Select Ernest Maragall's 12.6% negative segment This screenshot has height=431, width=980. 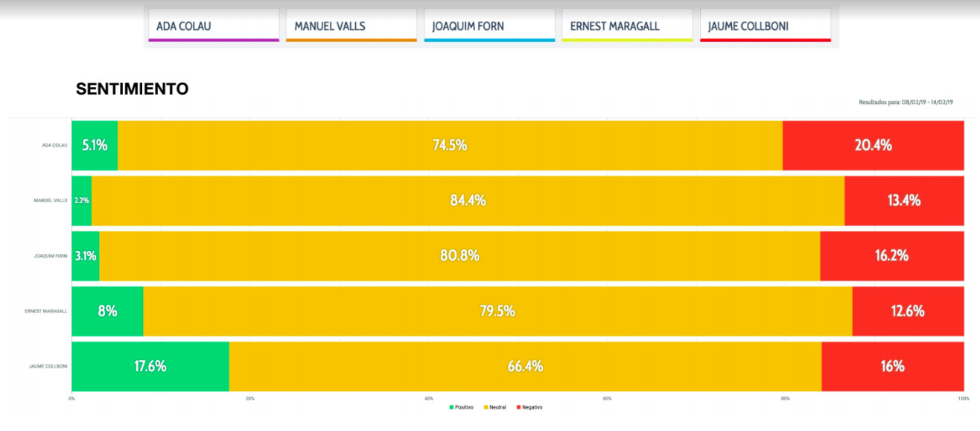point(907,311)
